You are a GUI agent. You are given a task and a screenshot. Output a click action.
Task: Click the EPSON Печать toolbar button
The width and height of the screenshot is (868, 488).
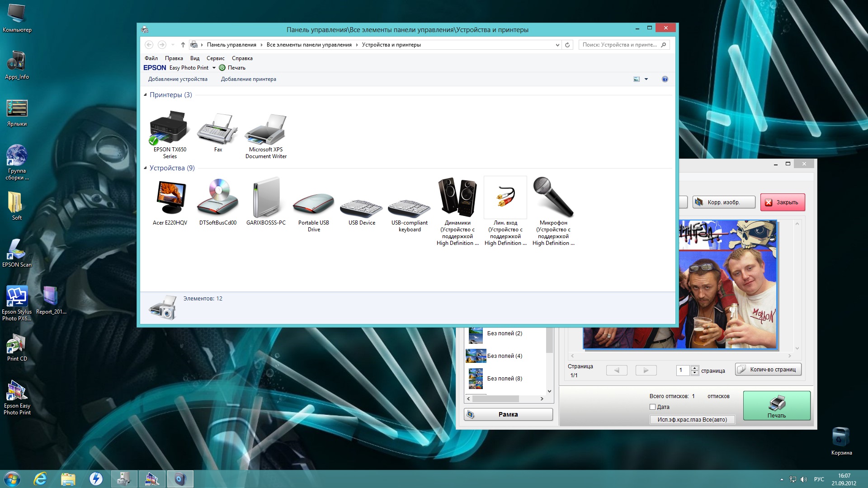[x=232, y=68]
